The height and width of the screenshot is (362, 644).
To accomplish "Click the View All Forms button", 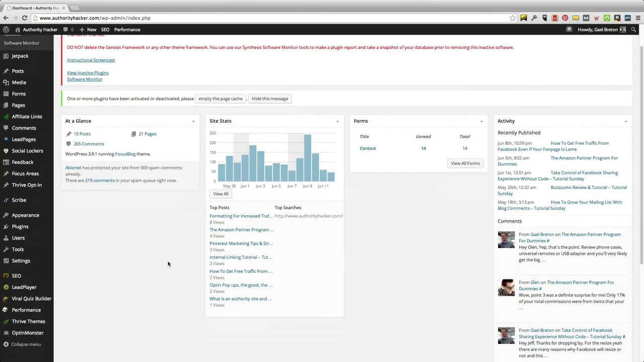I will tap(465, 163).
